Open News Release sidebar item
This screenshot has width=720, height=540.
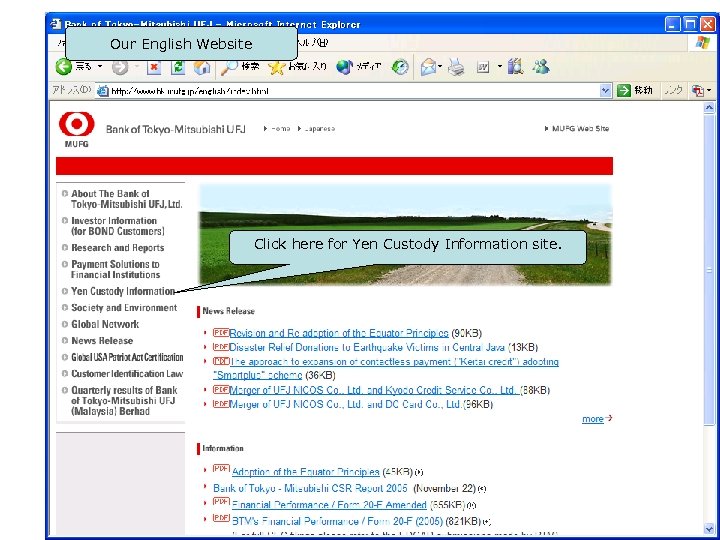102,341
